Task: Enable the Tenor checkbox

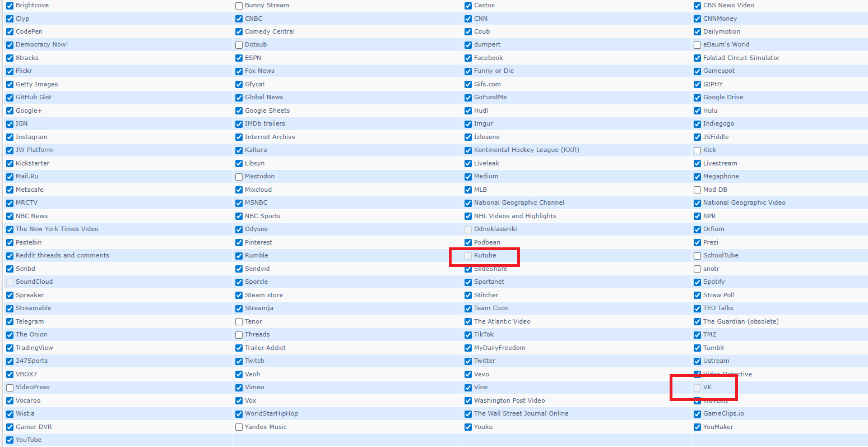Action: click(239, 322)
